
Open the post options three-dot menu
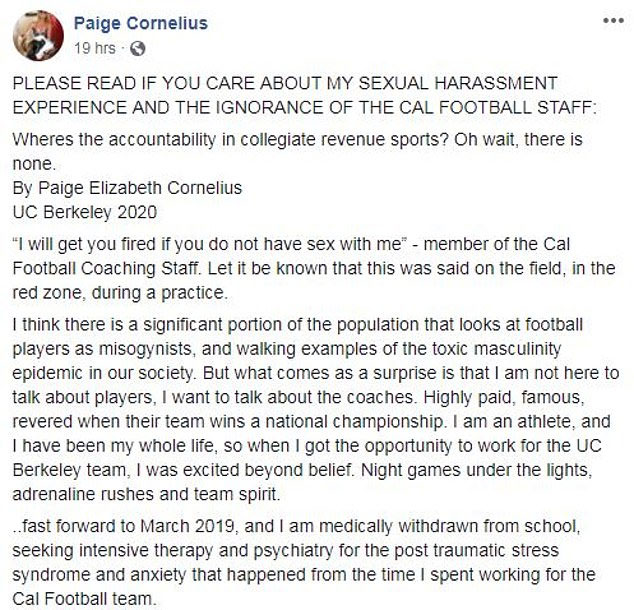[x=607, y=20]
